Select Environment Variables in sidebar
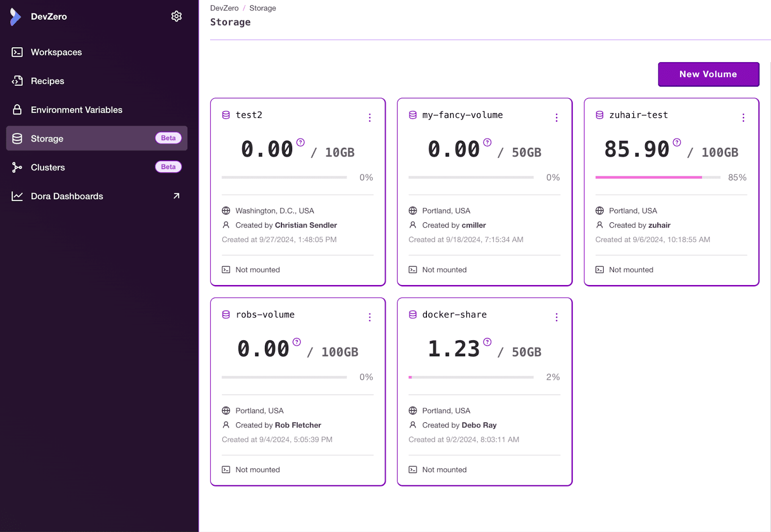This screenshot has width=771, height=532. coord(76,110)
